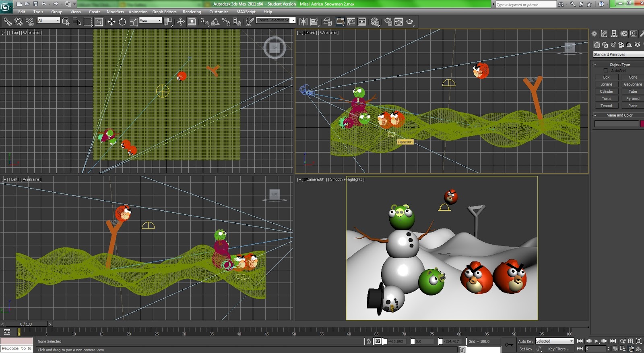Switch to the Modify command panel

(604, 34)
